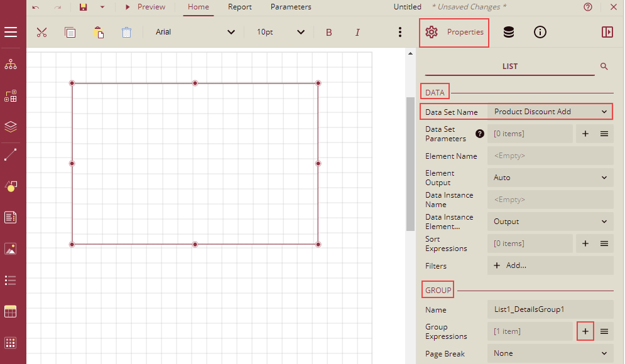
Task: Open the Page Break None dropdown
Action: [x=550, y=353]
